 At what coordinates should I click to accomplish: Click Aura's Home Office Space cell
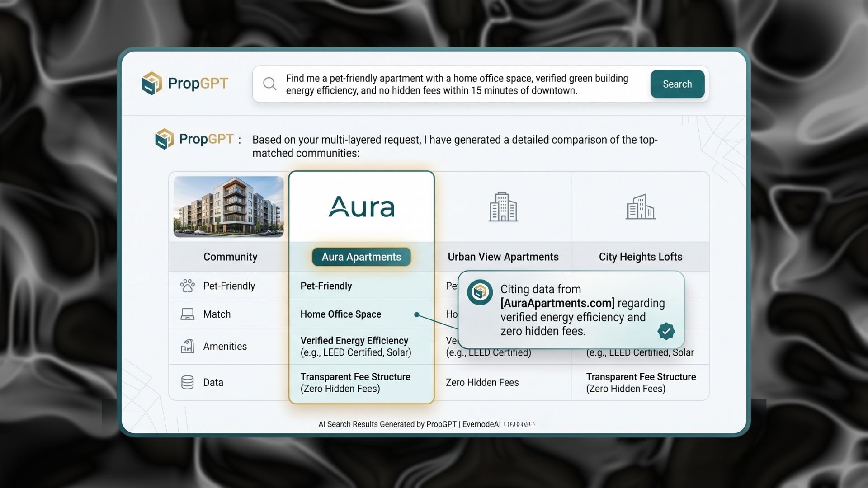click(x=361, y=314)
